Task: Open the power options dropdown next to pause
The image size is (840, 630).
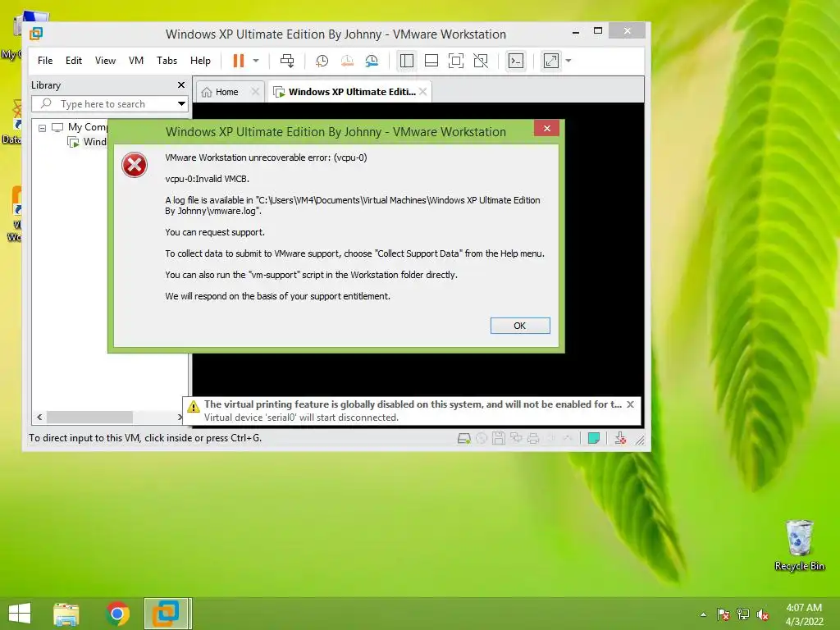Action: (256, 61)
